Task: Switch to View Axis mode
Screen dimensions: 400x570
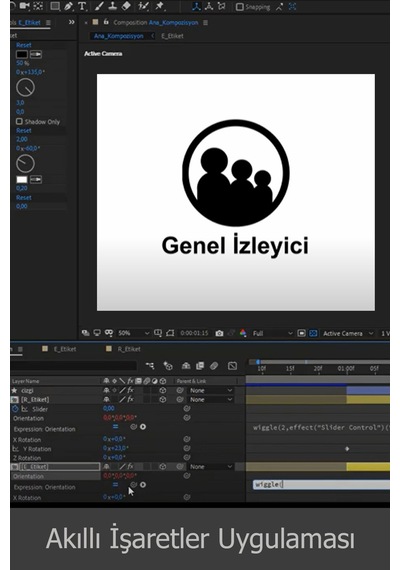Action: 221,6
